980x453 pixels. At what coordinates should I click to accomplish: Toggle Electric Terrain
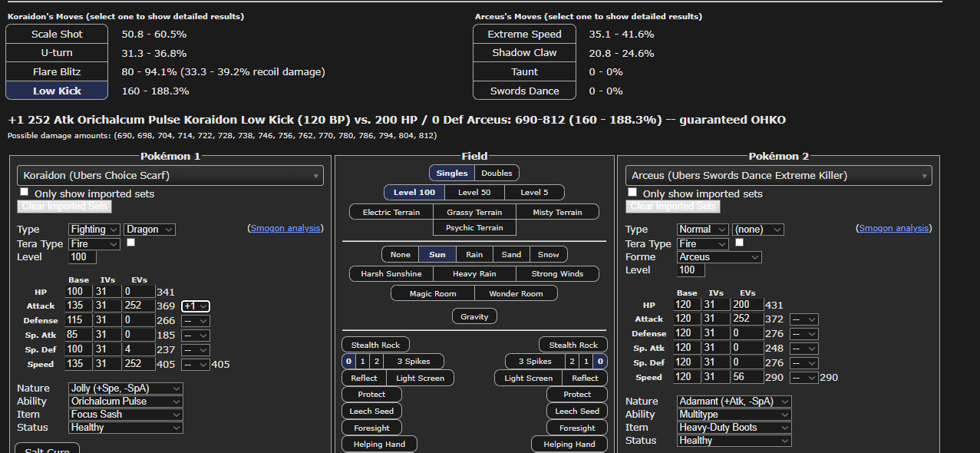coord(391,212)
